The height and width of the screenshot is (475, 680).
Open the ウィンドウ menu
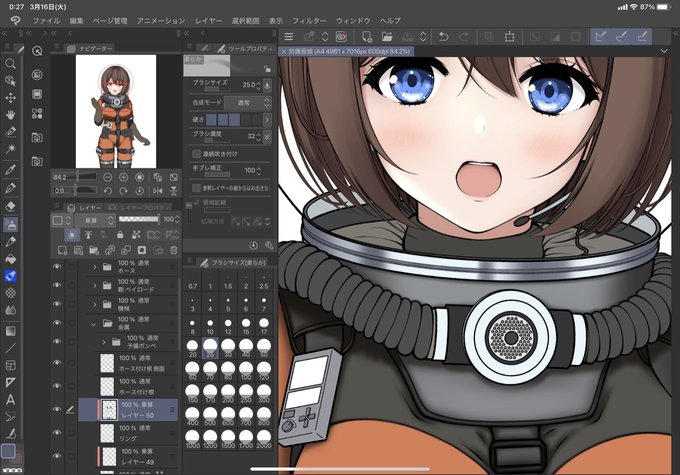[x=353, y=20]
